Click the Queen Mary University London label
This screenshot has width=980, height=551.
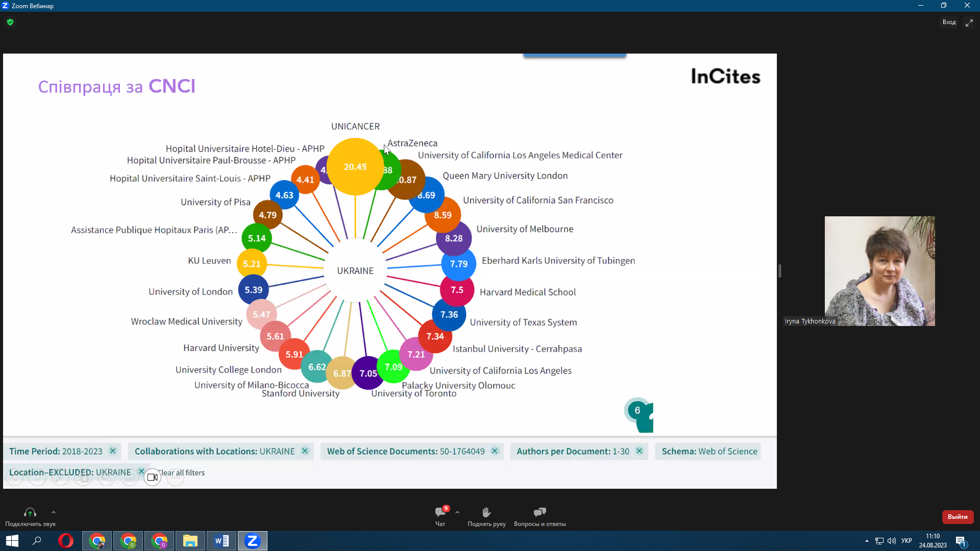tap(505, 176)
